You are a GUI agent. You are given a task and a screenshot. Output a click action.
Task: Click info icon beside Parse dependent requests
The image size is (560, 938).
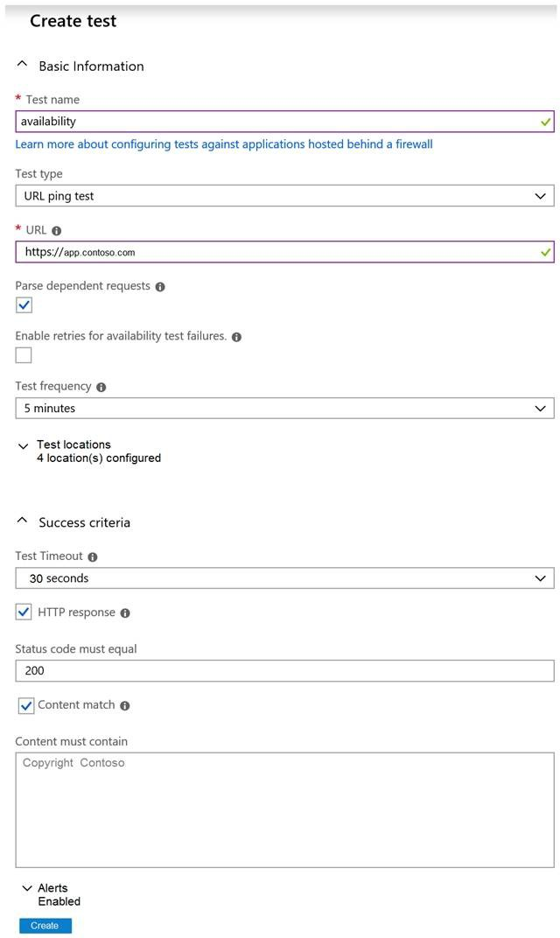coord(160,286)
